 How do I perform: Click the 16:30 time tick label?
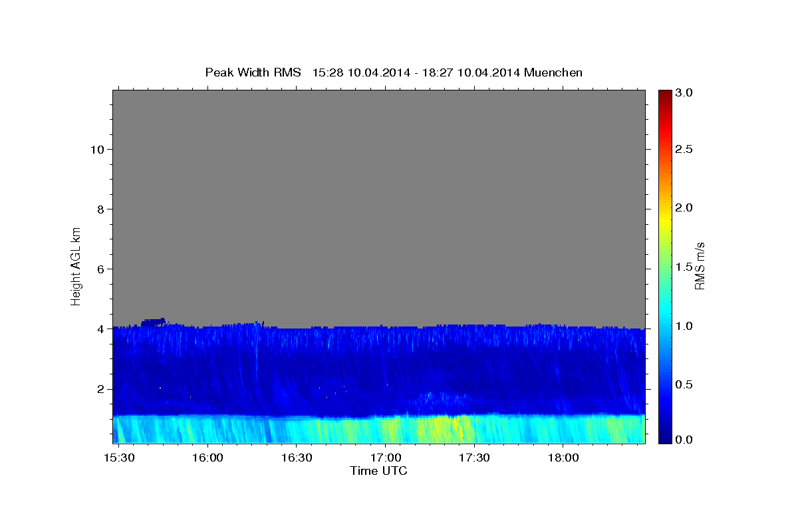pyautogui.click(x=297, y=458)
